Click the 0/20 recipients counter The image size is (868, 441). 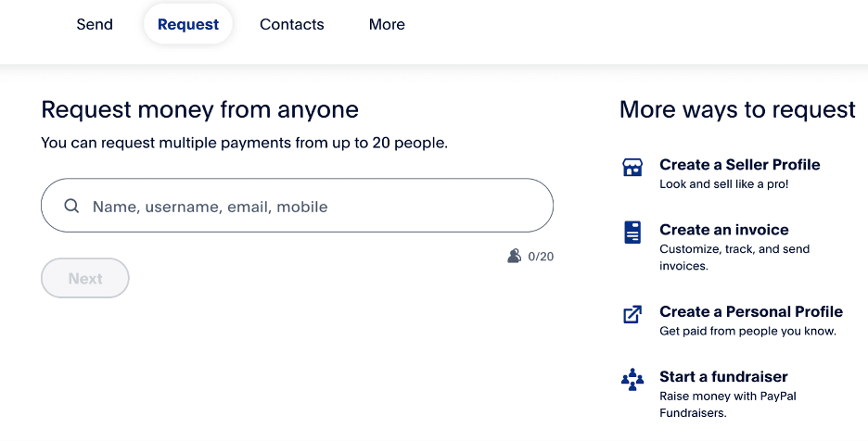click(541, 257)
